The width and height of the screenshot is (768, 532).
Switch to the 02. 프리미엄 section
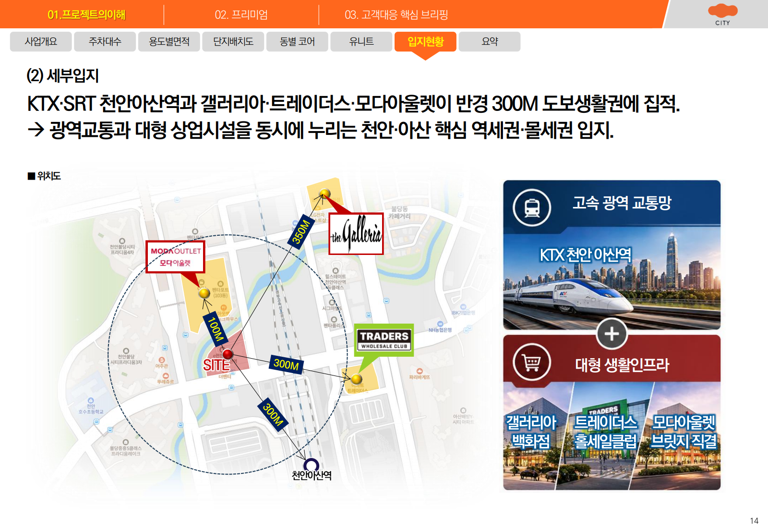click(x=241, y=15)
